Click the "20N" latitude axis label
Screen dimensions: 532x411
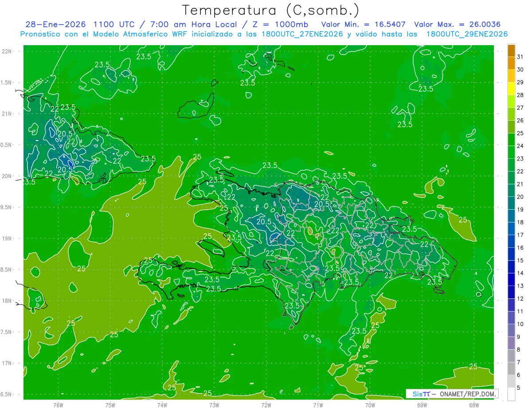click(x=8, y=176)
